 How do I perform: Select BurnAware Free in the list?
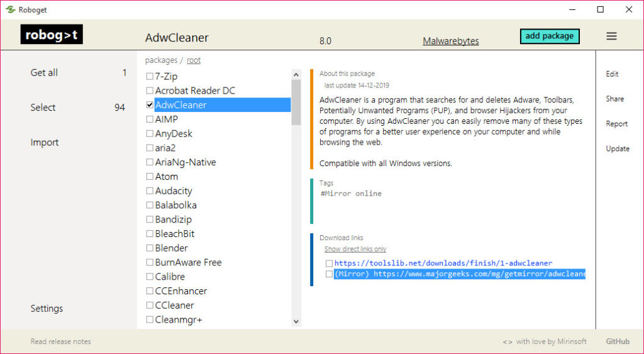[188, 262]
